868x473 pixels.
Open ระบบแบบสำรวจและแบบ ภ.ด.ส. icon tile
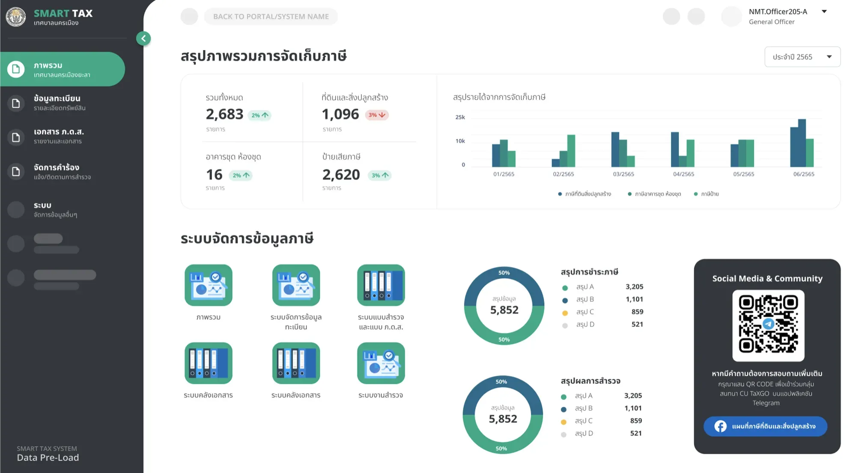coord(381,285)
